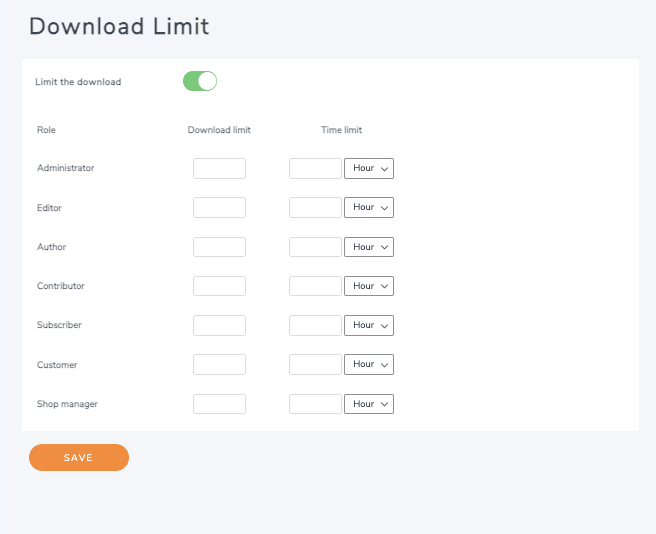Select Customer time limit number field
Image resolution: width=656 pixels, height=534 pixels.
315,364
